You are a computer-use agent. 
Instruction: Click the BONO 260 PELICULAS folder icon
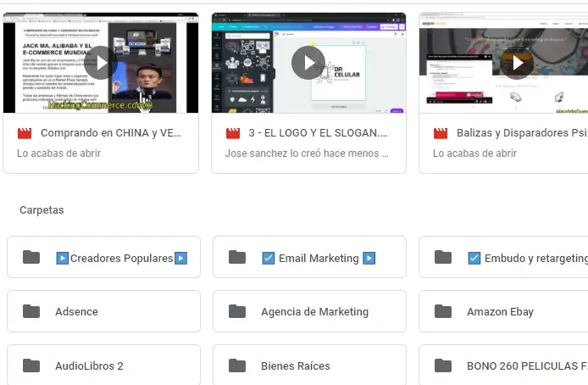click(x=443, y=365)
